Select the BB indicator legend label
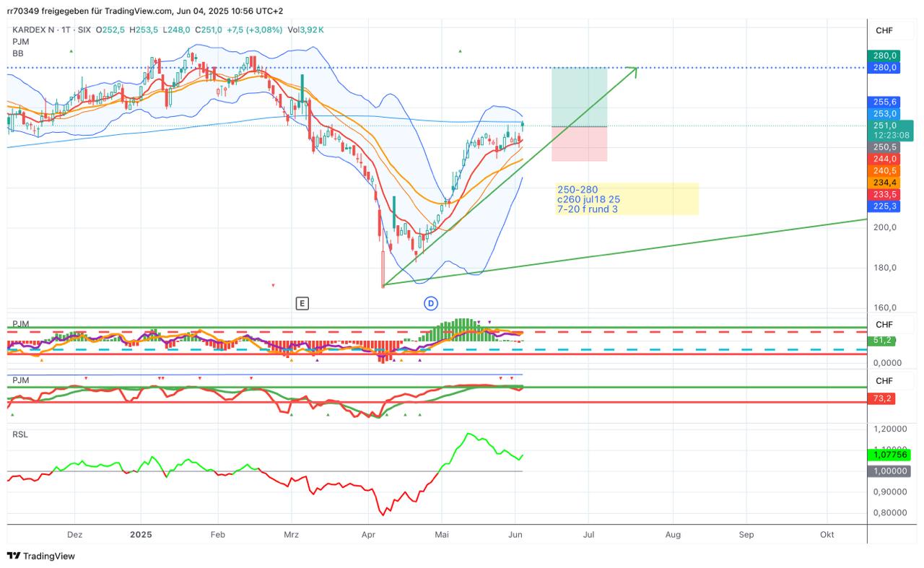The width and height of the screenshot is (924, 568). (18, 53)
